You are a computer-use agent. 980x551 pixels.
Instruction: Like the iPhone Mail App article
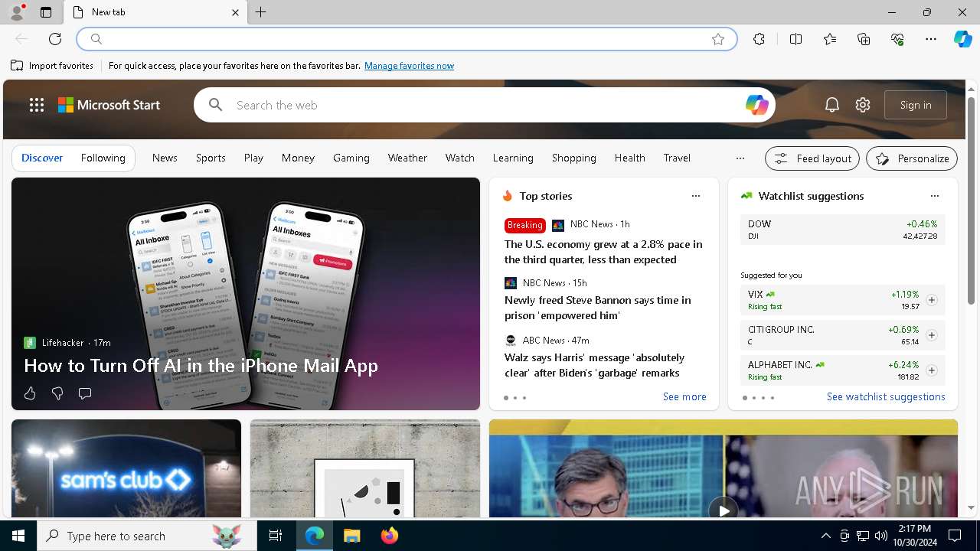pos(30,393)
